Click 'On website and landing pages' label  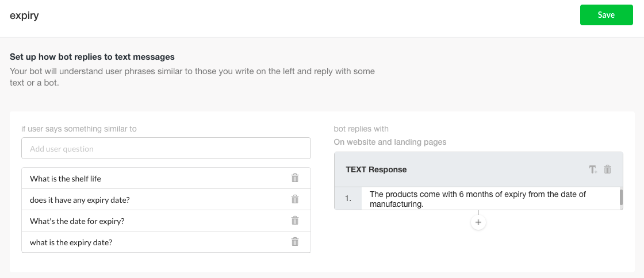point(390,142)
